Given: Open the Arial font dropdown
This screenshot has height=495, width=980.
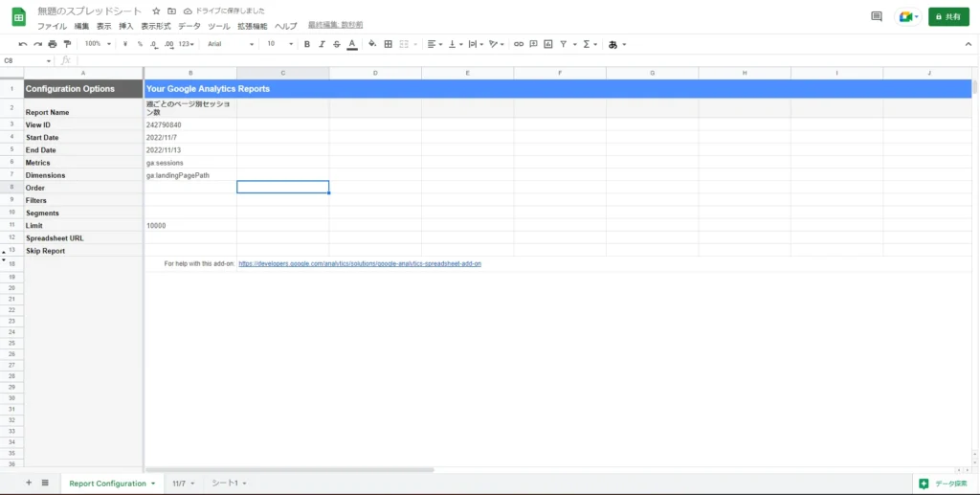Looking at the screenshot, I should [x=231, y=44].
